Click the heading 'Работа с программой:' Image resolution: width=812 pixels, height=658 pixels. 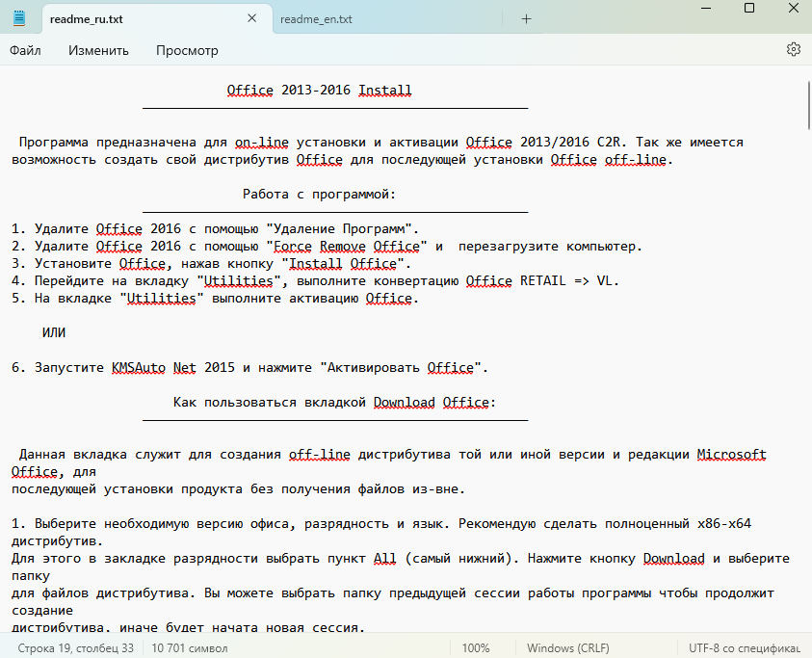coord(319,195)
